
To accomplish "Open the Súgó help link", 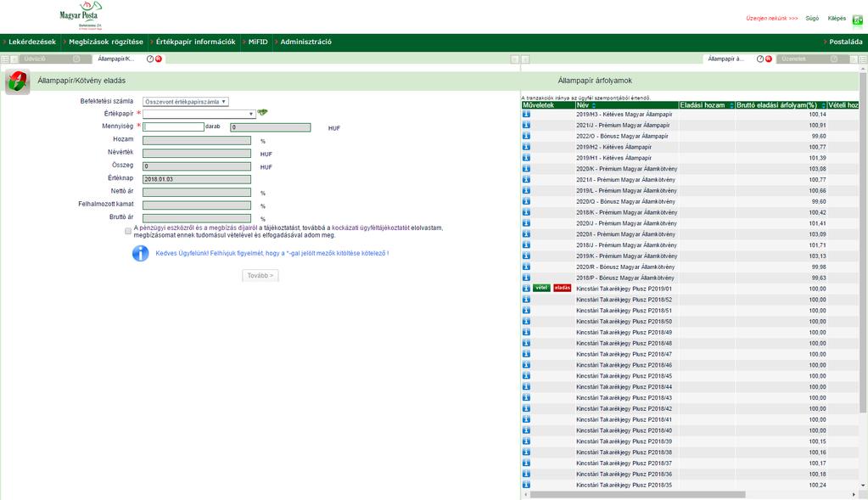I will (812, 19).
